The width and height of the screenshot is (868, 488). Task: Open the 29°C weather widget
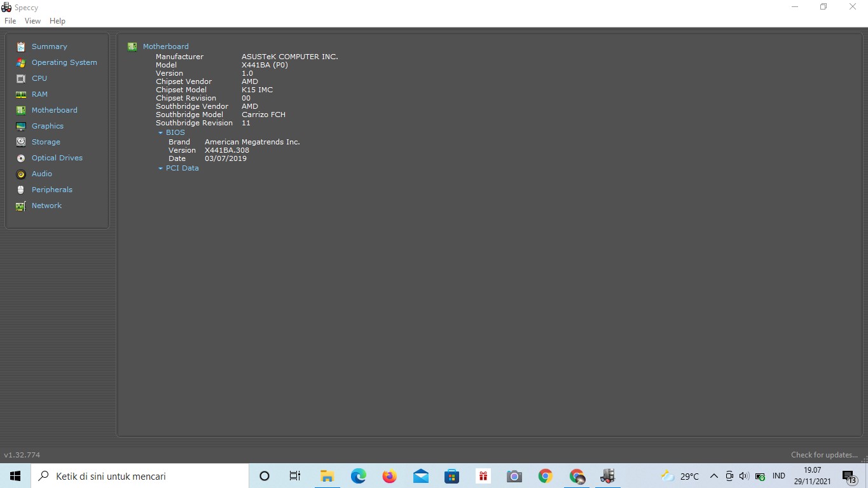680,476
